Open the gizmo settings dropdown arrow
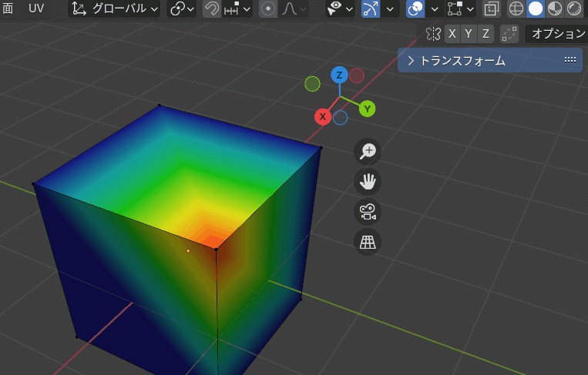The height and width of the screenshot is (375, 588). [390, 8]
